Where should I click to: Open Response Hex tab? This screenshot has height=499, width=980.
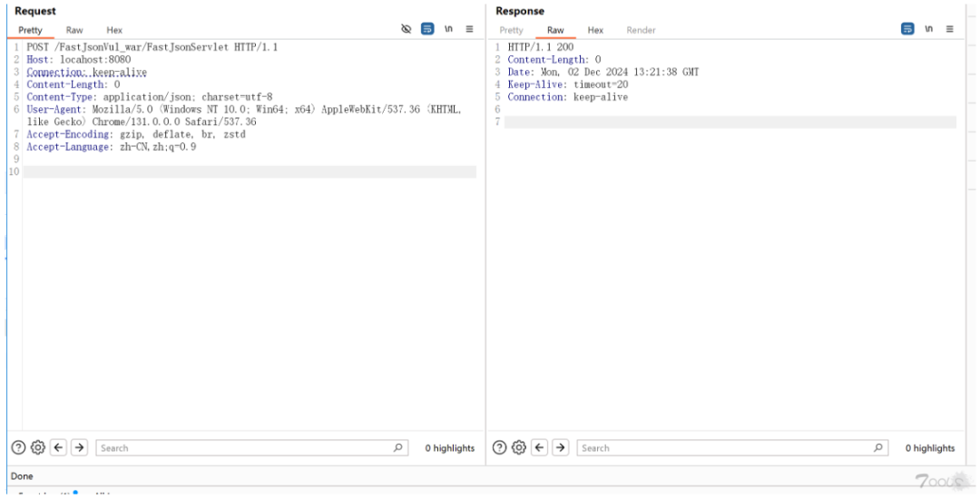(595, 30)
